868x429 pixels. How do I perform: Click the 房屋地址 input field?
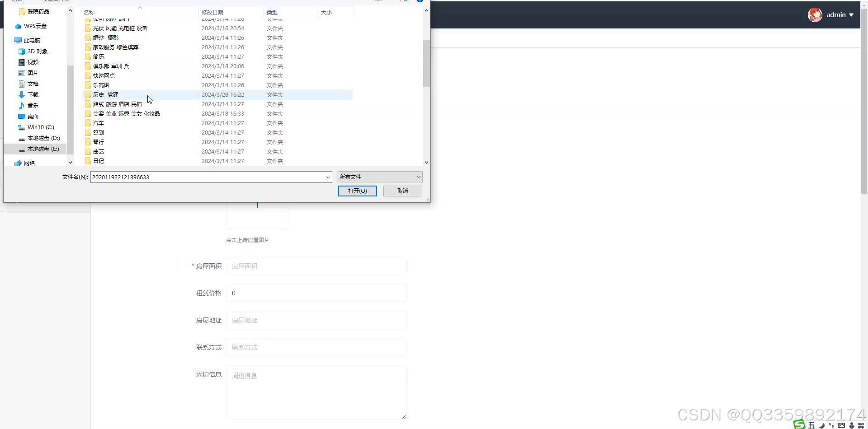point(316,320)
